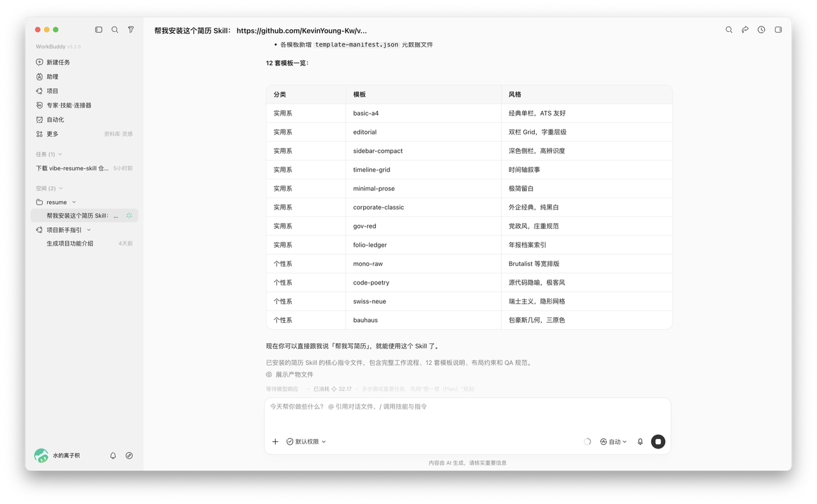Open notifications bell icon
This screenshot has height=504, width=817.
pos(113,456)
